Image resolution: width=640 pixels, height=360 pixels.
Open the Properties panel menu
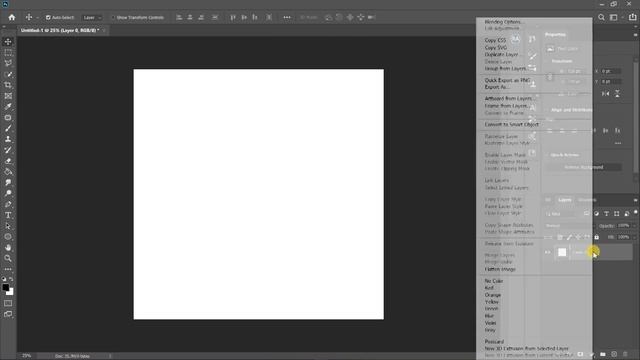[x=636, y=35]
